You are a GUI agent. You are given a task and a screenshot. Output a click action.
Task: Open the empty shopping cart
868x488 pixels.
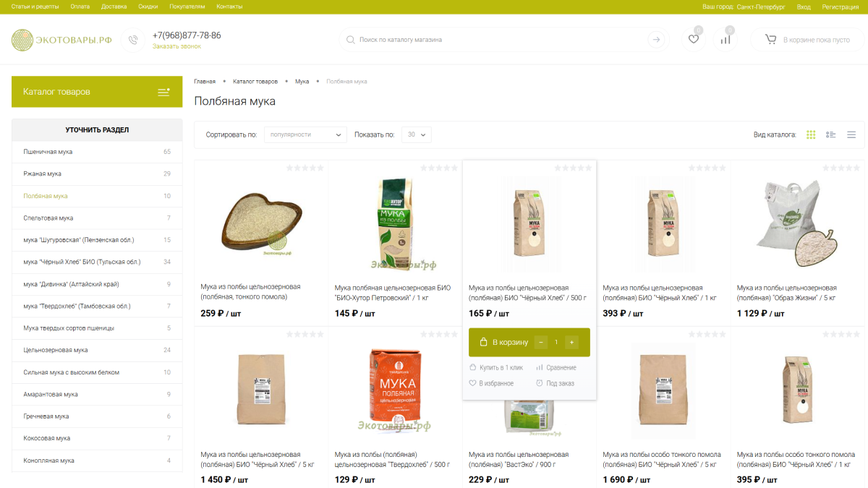(x=807, y=40)
